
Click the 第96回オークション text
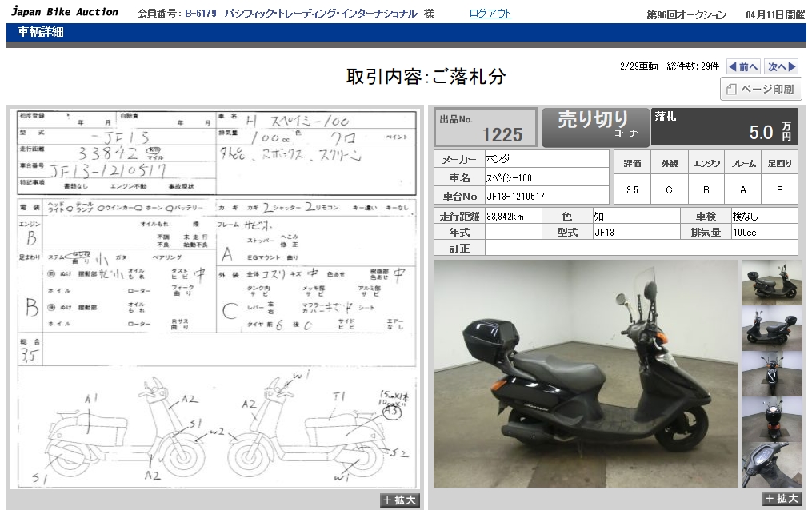tap(686, 15)
